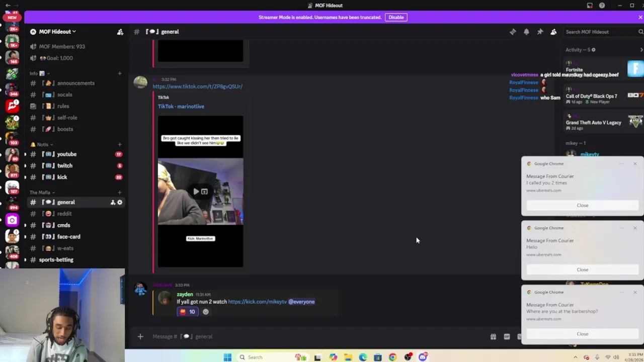Expand threads arrow beside twitch channel
The height and width of the screenshot is (362, 644).
pos(25,166)
